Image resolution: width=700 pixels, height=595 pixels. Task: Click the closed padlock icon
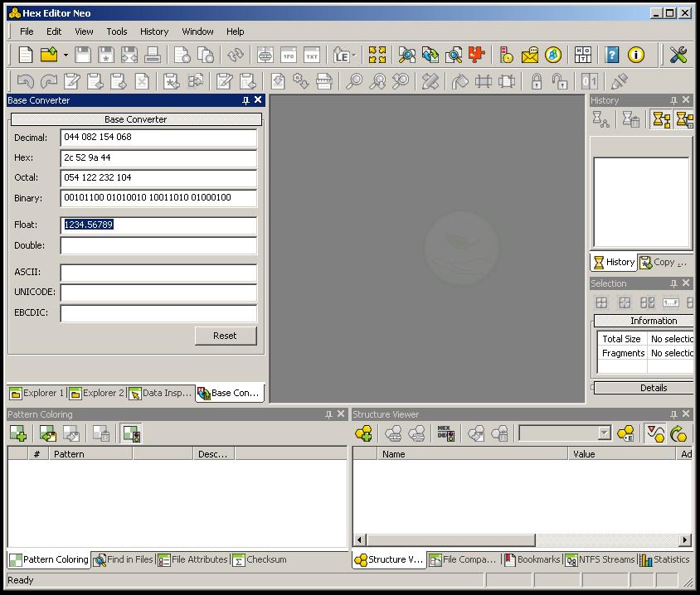click(537, 81)
